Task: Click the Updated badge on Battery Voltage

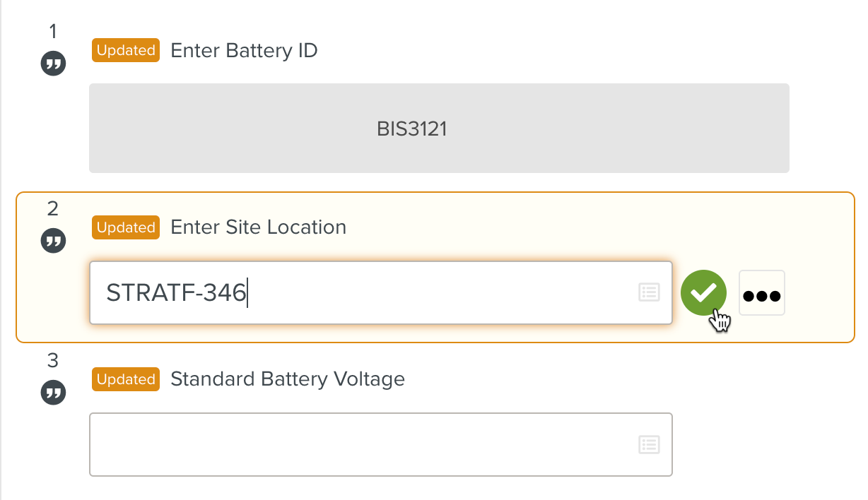Action: [126, 379]
